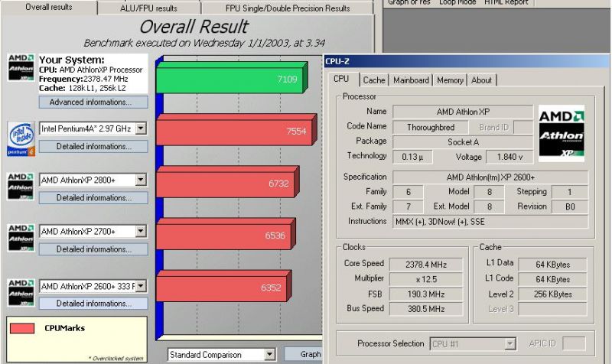Click Detailed informations under Intel Pentium4A
This screenshot has height=364, width=612.
coord(93,146)
